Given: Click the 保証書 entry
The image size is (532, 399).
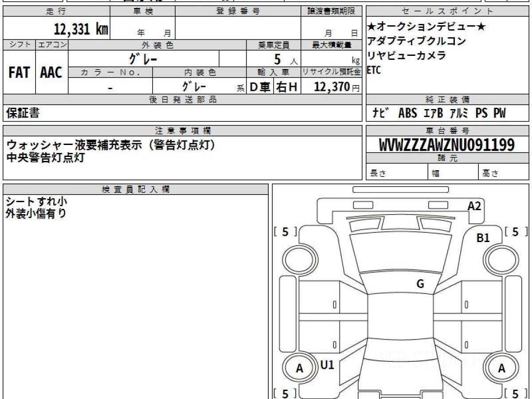Looking at the screenshot, I should click(23, 113).
